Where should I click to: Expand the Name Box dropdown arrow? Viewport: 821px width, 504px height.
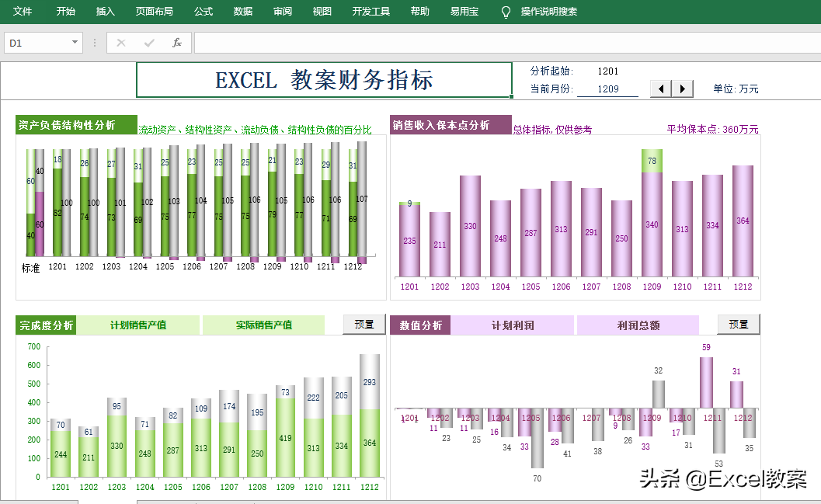(x=75, y=43)
